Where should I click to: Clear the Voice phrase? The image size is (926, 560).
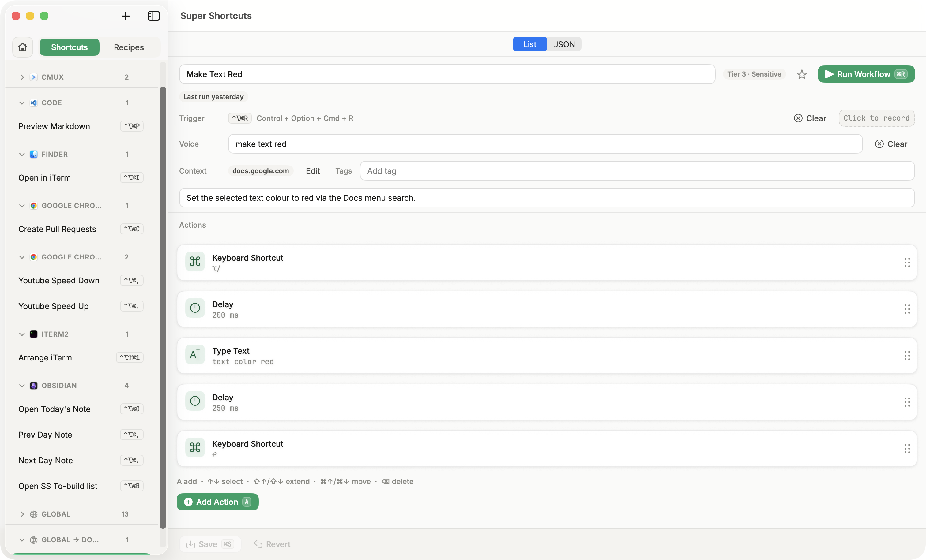coord(891,144)
